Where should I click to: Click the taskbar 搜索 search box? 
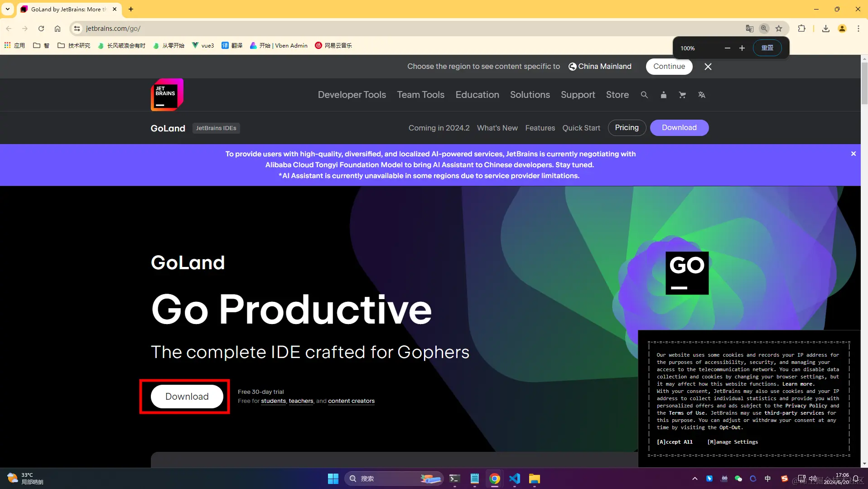tap(393, 479)
